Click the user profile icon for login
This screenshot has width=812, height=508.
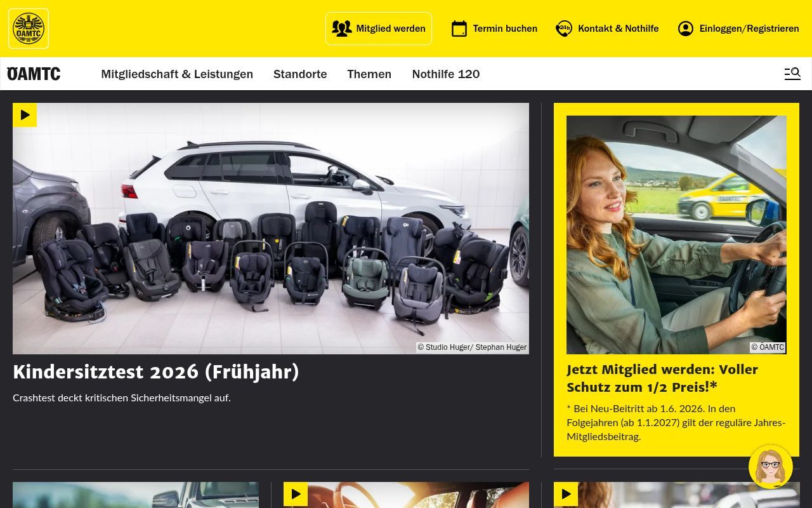tap(686, 29)
